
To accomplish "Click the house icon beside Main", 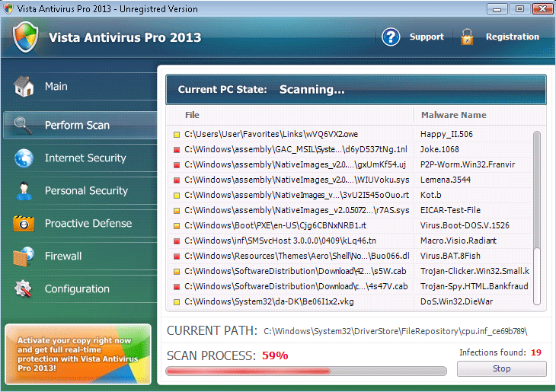I will pos(24,87).
